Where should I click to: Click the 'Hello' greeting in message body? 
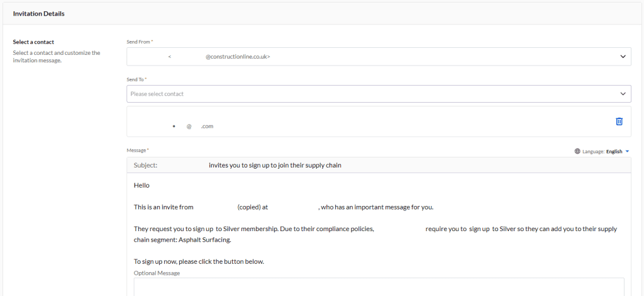(x=142, y=185)
